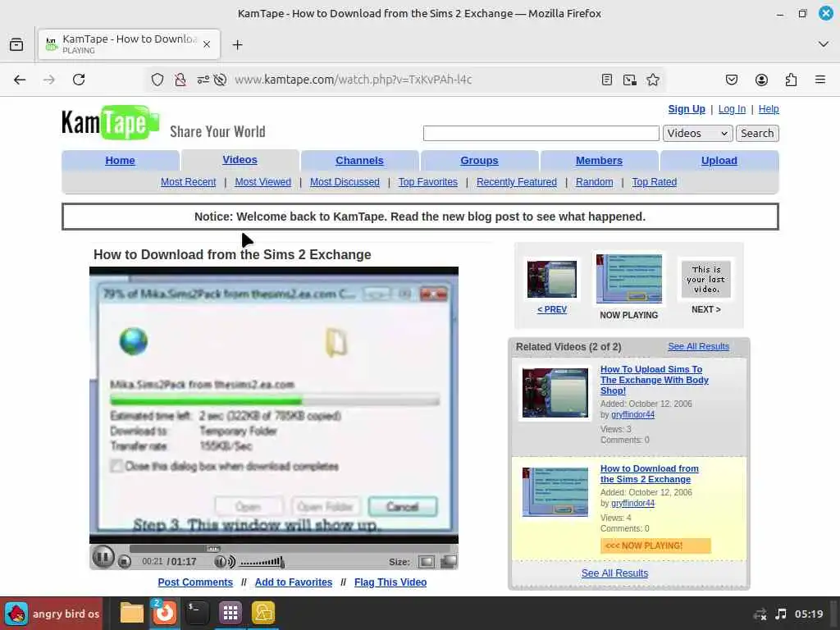Switch to fullscreen size icon
This screenshot has width=840, height=630.
point(448,561)
